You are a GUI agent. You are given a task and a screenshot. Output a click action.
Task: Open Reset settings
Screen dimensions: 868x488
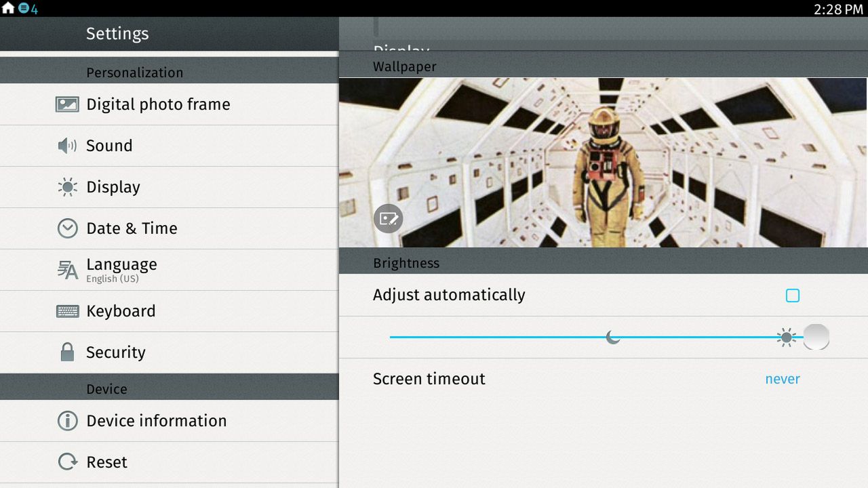coord(169,462)
